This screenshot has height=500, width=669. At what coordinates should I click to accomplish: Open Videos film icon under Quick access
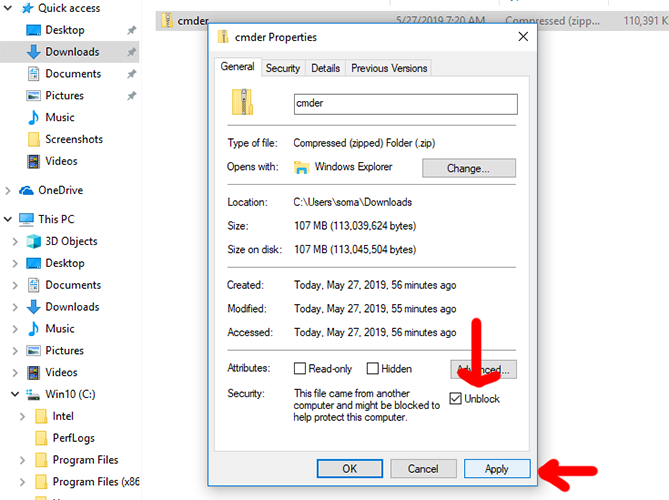click(x=33, y=161)
